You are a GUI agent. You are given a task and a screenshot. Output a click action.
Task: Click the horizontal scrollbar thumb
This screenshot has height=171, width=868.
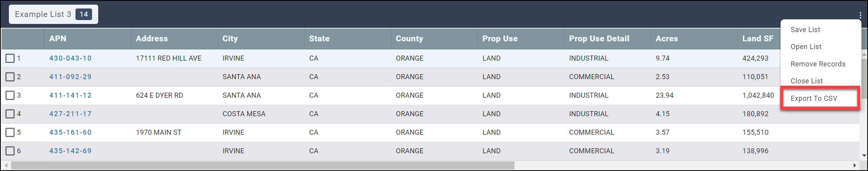coord(263,165)
